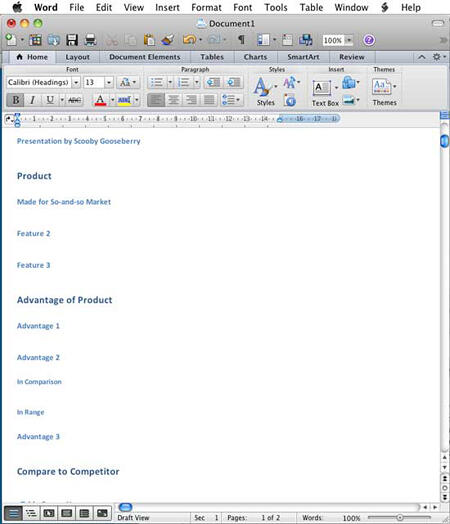This screenshot has width=450, height=524.
Task: Open Word Help purple icon
Action: 369,40
